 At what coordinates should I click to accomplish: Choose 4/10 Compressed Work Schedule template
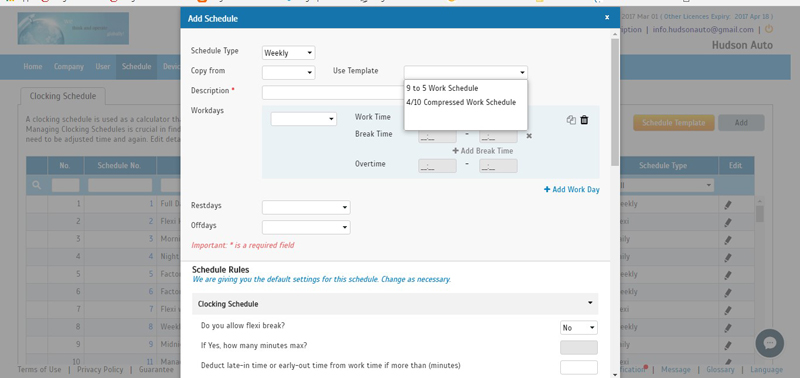coord(461,102)
